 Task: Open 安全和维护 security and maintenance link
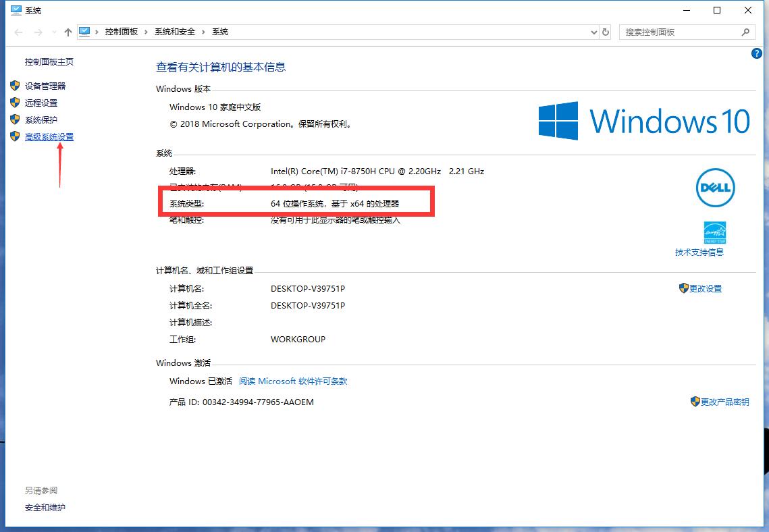(45, 508)
